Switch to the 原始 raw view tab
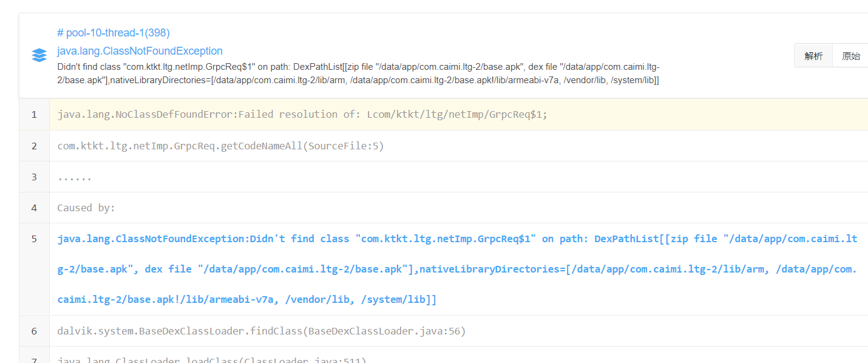Screen dimensions: 868x363 point(850,56)
